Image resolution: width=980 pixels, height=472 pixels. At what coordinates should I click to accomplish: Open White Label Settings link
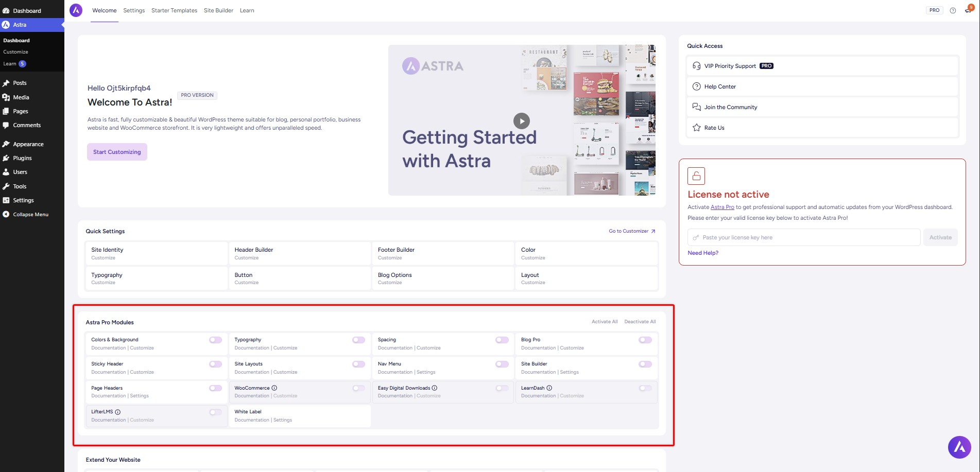pyautogui.click(x=283, y=420)
